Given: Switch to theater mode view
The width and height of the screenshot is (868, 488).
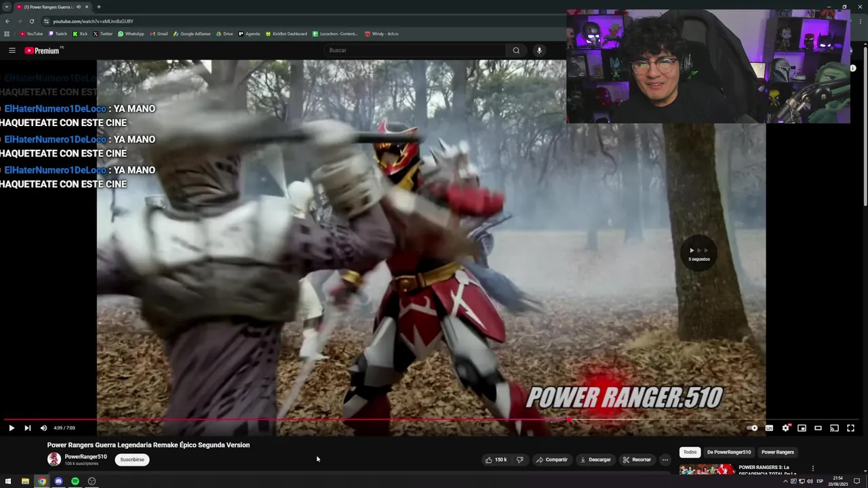Looking at the screenshot, I should pyautogui.click(x=818, y=428).
